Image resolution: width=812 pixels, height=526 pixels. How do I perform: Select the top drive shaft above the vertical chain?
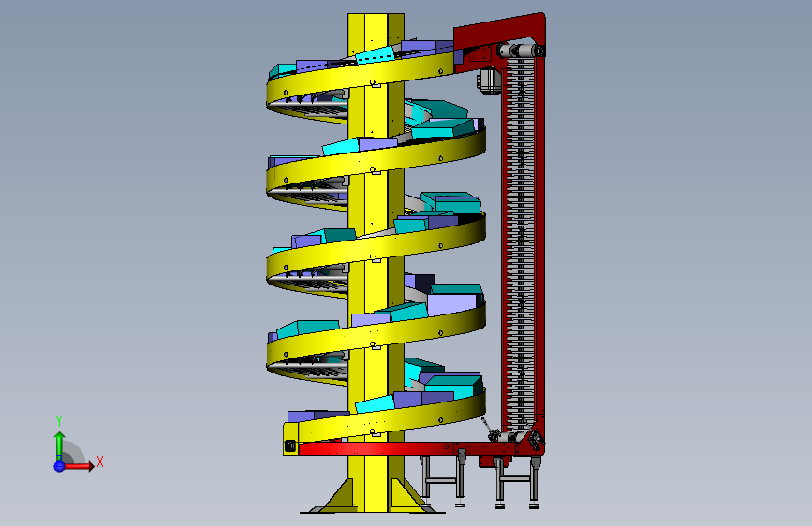pyautogui.click(x=521, y=51)
